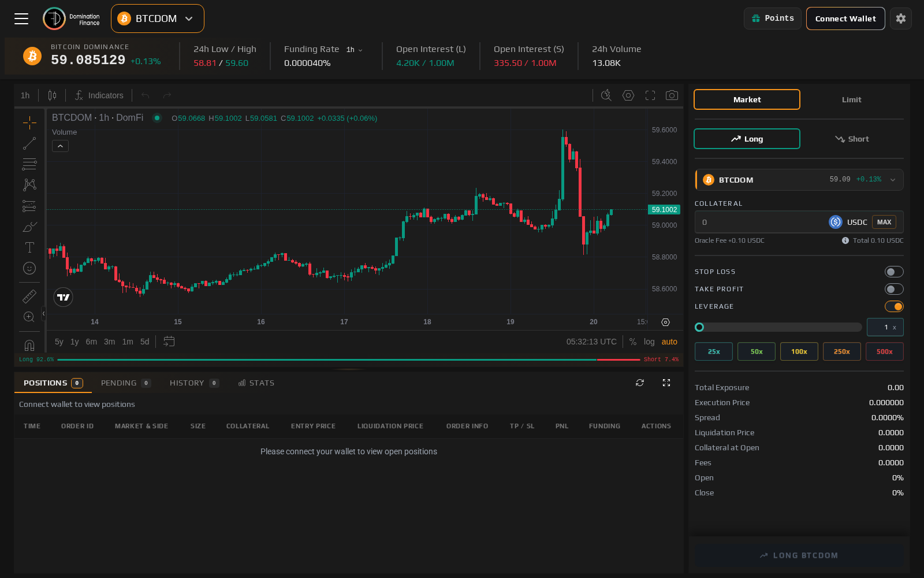Select the Fibonacci retracement tool
The width and height of the screenshot is (924, 578).
(x=29, y=164)
